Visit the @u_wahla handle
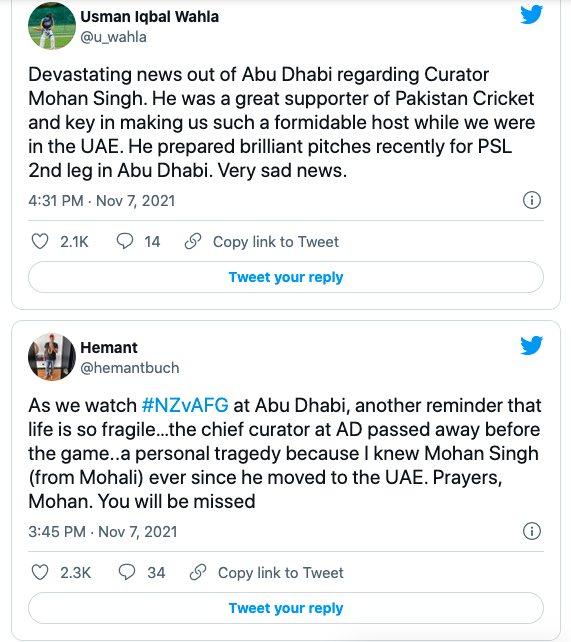This screenshot has width=571, height=642. pyautogui.click(x=113, y=37)
